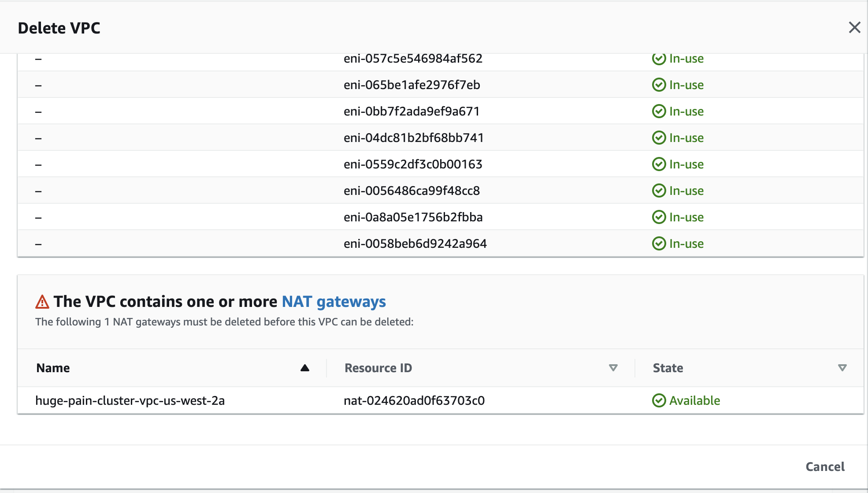Click In-use icon for eni-0056486ca99f48cc8
Screen dimensions: 868x493
pos(659,190)
